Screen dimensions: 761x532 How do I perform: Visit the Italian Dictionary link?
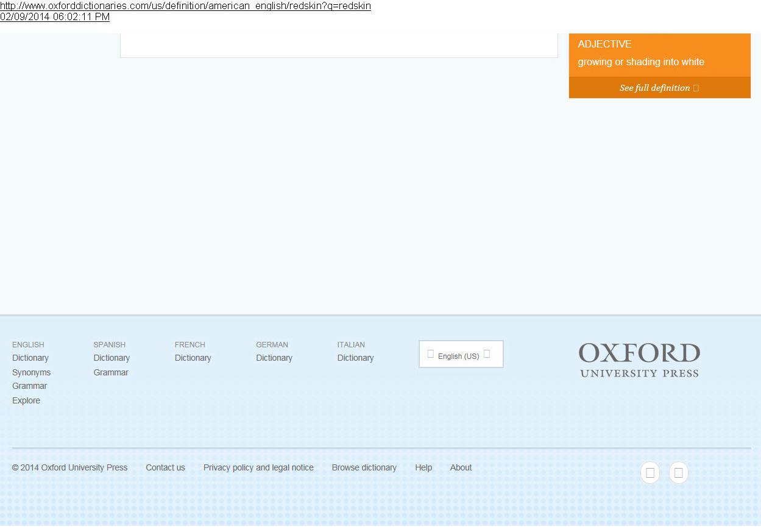pyautogui.click(x=355, y=358)
